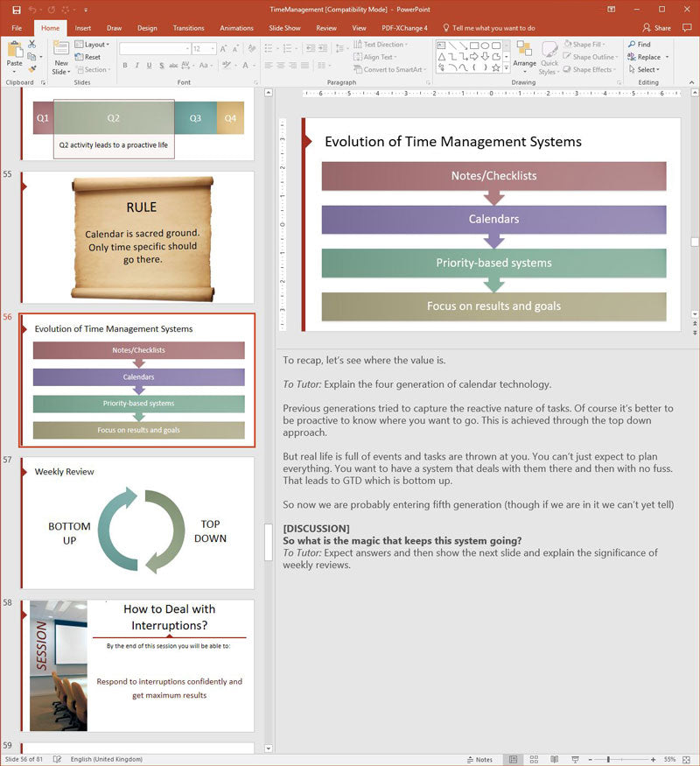The image size is (700, 766).
Task: Open the Select dropdown in Editing
Action: coord(644,70)
